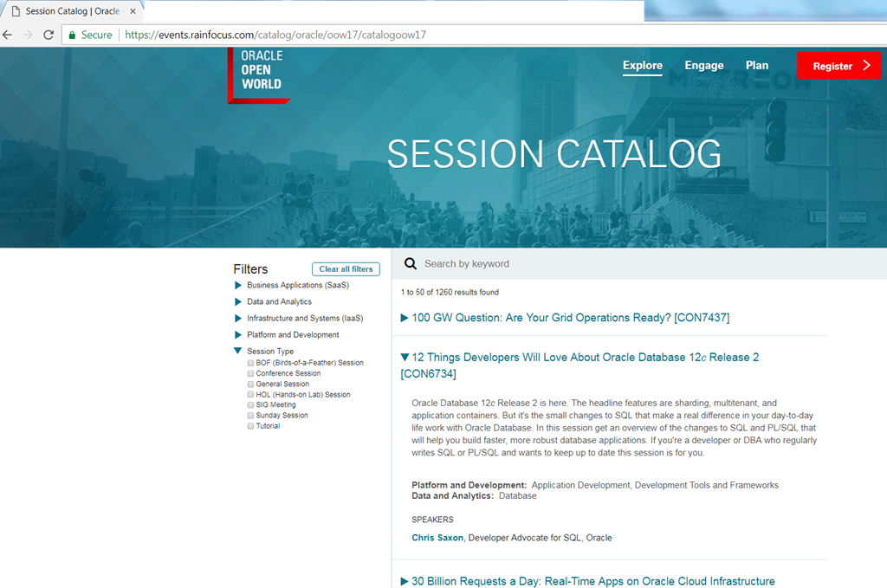Check the Tutorial filter checkbox
Screen dimensions: 887x588
(x=250, y=426)
